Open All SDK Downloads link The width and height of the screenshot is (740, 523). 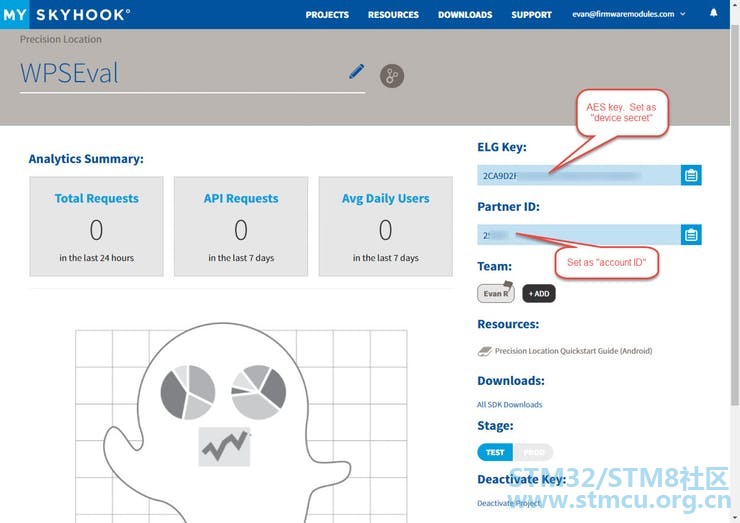tap(509, 405)
